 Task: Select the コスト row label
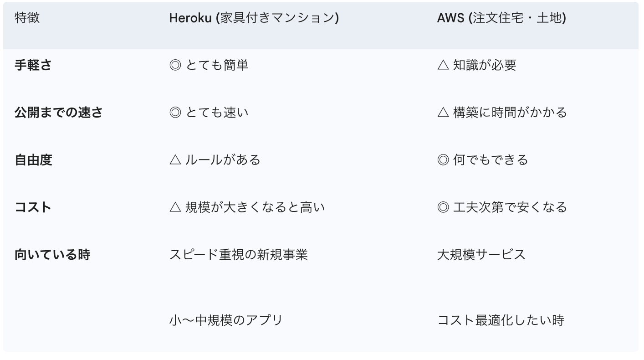[x=33, y=207]
